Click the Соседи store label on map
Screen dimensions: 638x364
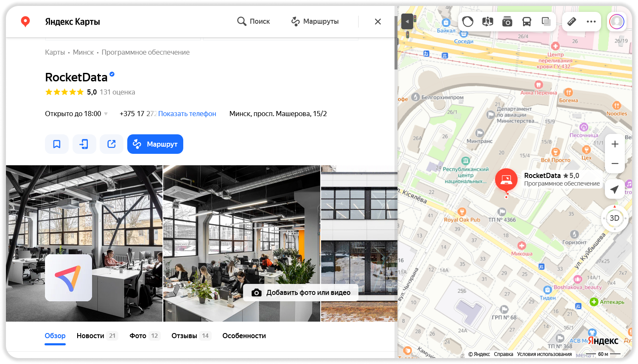click(464, 42)
